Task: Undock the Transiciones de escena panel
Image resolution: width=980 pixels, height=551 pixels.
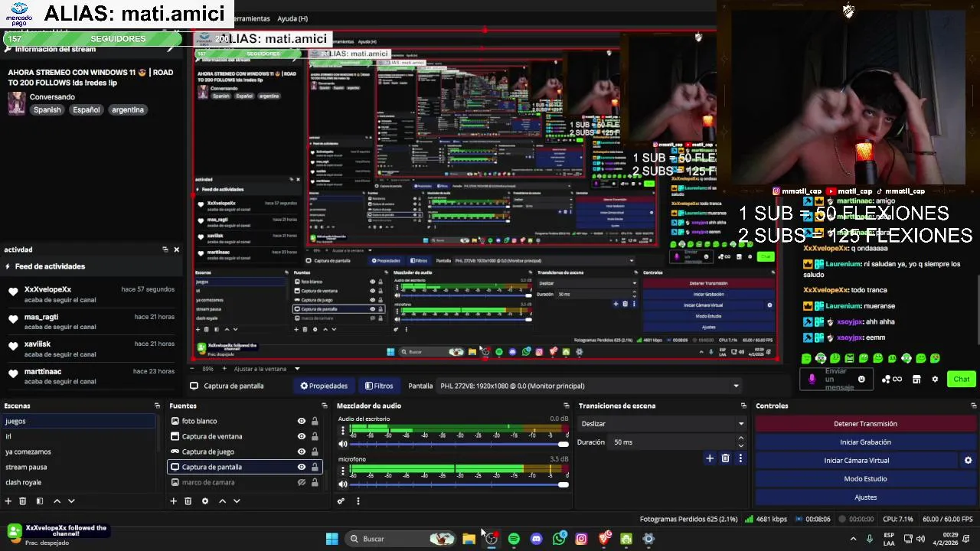Action: [743, 406]
